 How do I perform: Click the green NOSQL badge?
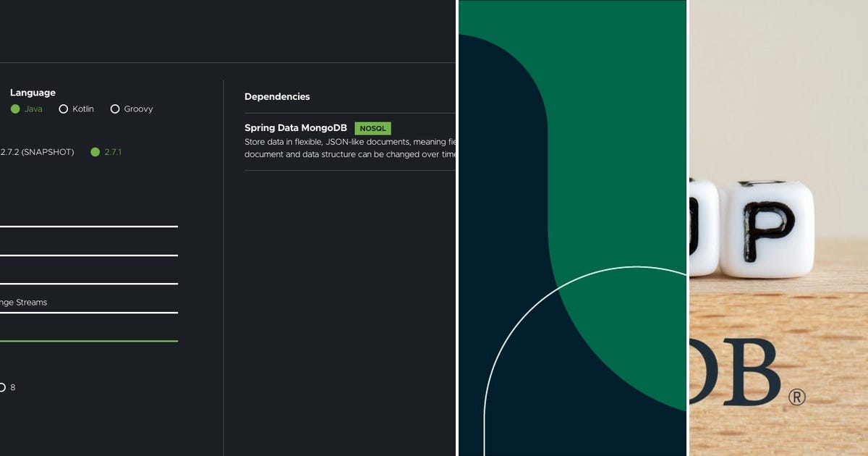click(x=372, y=128)
